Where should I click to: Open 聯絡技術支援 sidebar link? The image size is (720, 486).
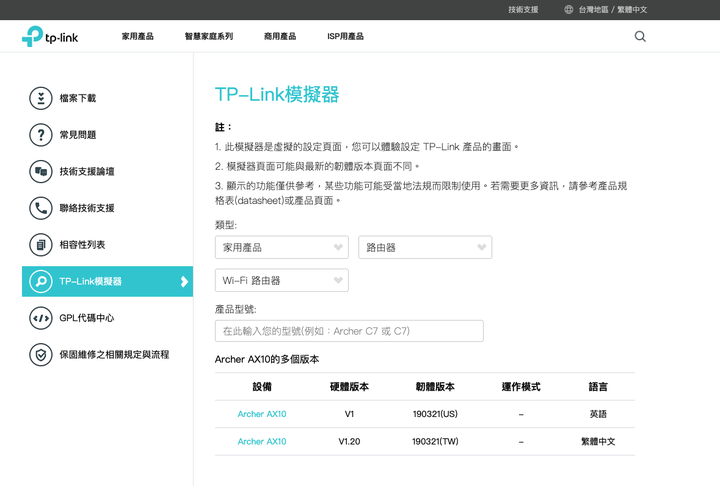[87, 208]
